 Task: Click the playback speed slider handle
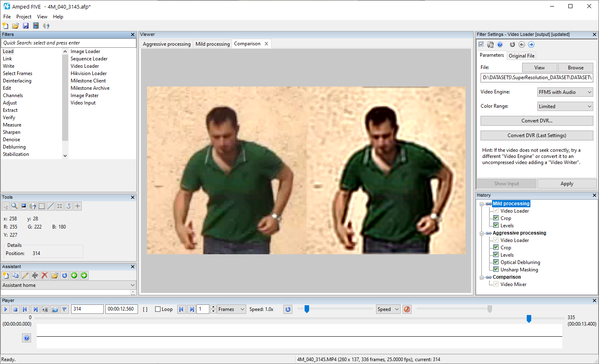[x=307, y=309]
